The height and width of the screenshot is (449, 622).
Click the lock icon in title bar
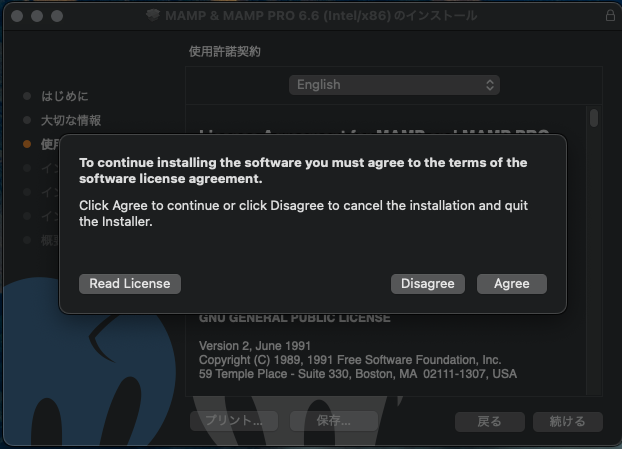tap(610, 16)
